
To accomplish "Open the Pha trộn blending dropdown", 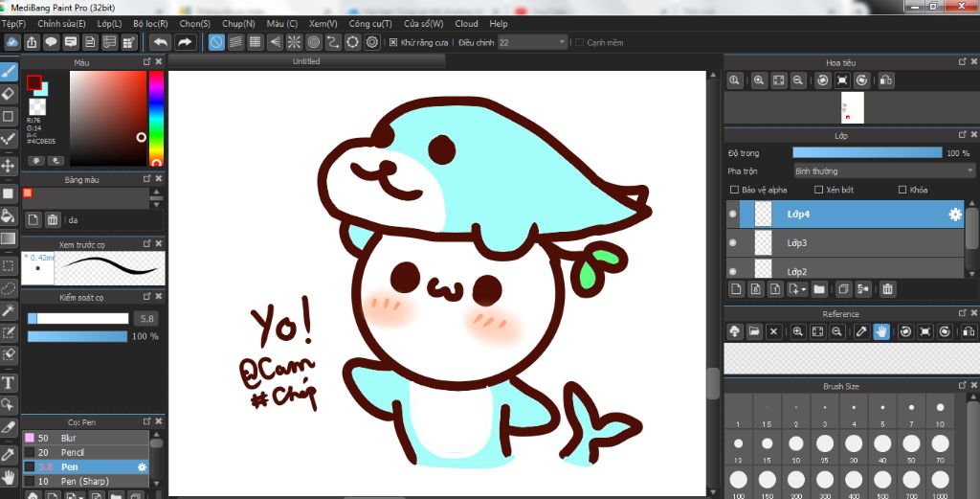I will click(x=883, y=170).
